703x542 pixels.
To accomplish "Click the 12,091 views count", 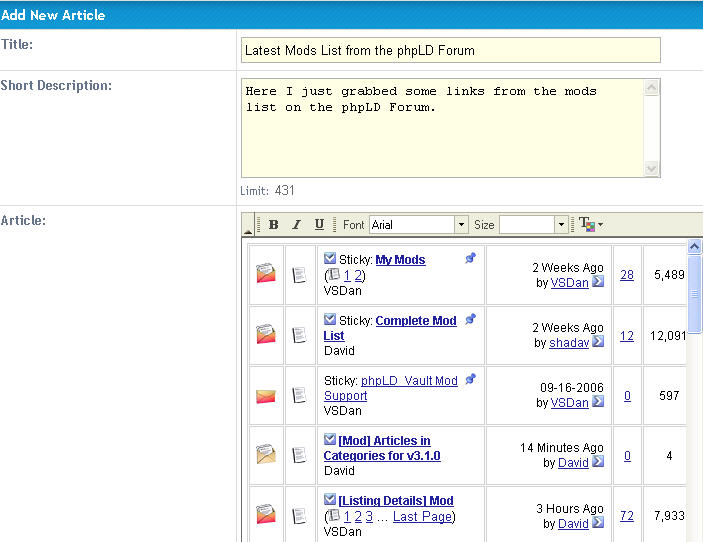I will (668, 336).
